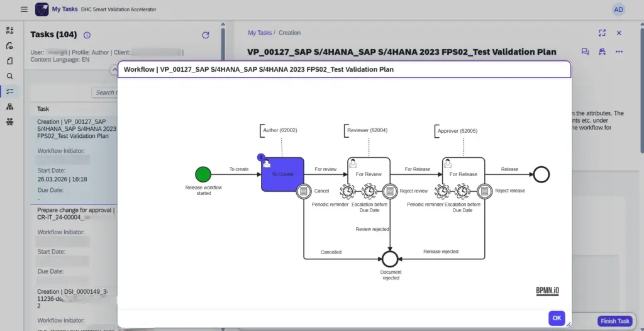The width and height of the screenshot is (644, 331).
Task: Refresh the Tasks list
Action: 206,35
